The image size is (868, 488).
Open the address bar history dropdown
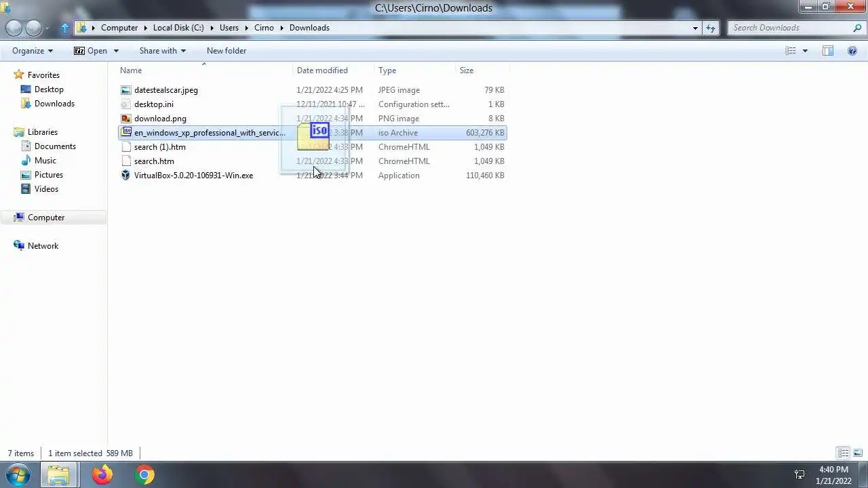click(695, 28)
